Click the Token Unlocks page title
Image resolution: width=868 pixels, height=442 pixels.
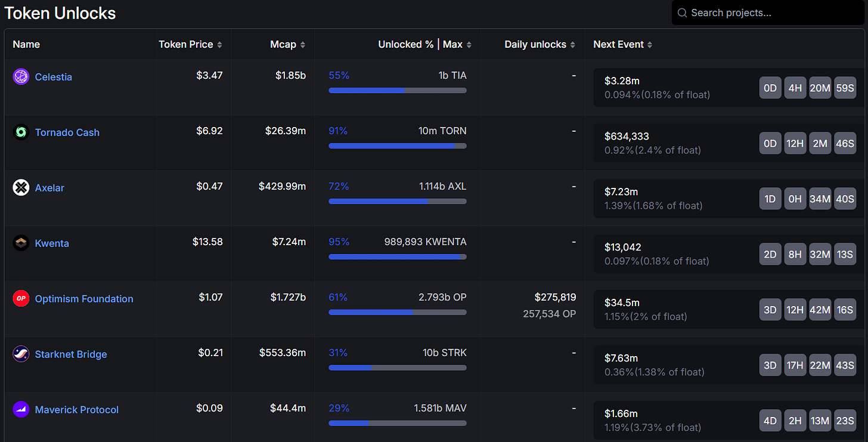coord(60,13)
